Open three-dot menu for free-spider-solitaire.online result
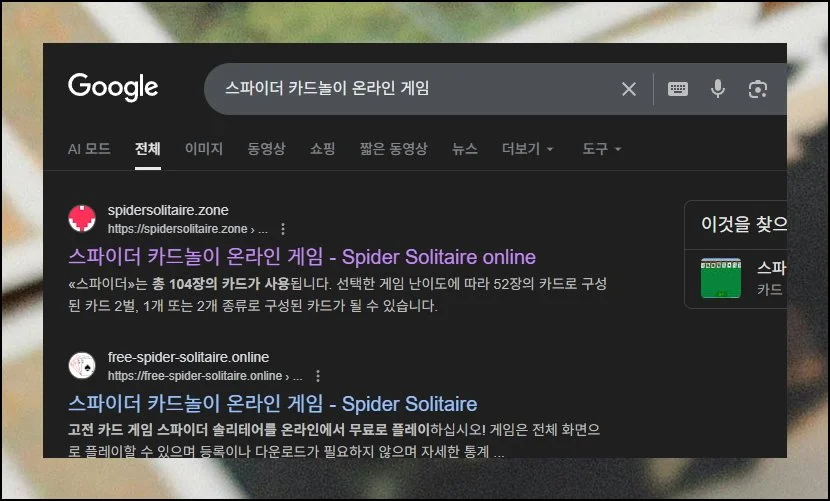 click(318, 376)
